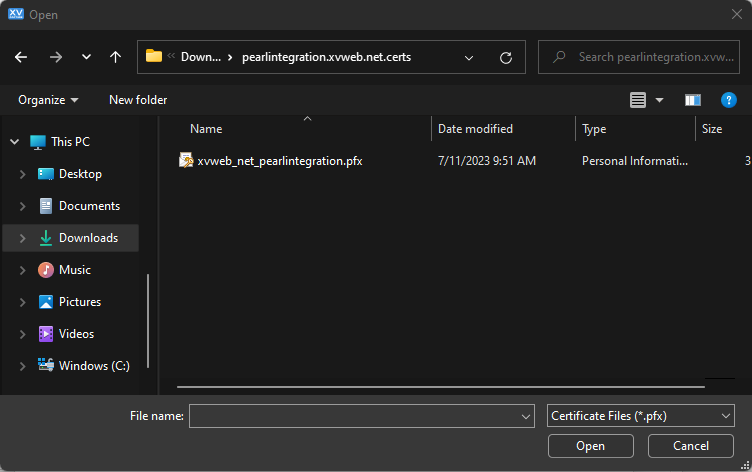Select xvweb_net_pearlintegration.pfx file
Screen dimensions: 752x472
click(x=280, y=161)
